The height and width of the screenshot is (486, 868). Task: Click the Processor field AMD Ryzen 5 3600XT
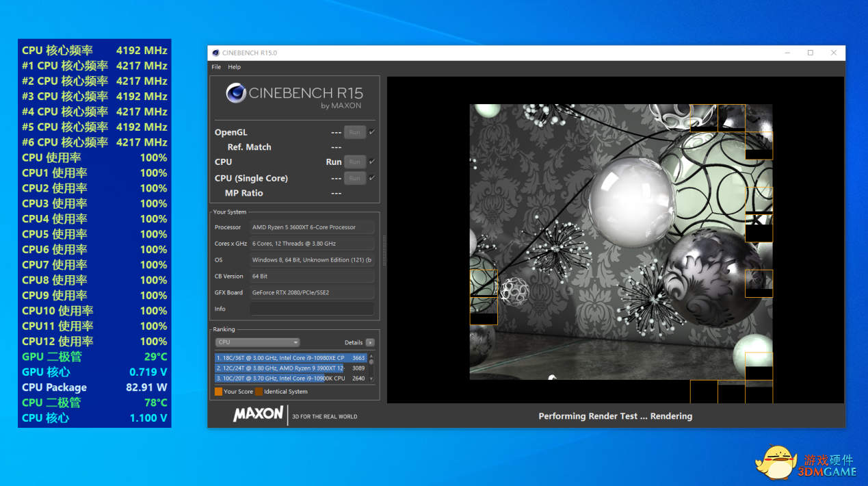(x=312, y=227)
